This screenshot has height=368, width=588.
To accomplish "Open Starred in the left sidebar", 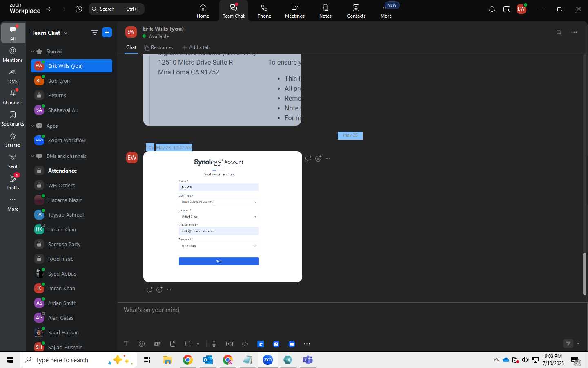I will pyautogui.click(x=13, y=139).
